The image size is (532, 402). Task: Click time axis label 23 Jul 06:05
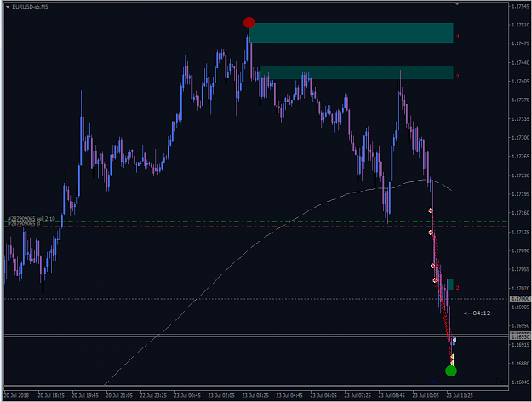[323, 395]
